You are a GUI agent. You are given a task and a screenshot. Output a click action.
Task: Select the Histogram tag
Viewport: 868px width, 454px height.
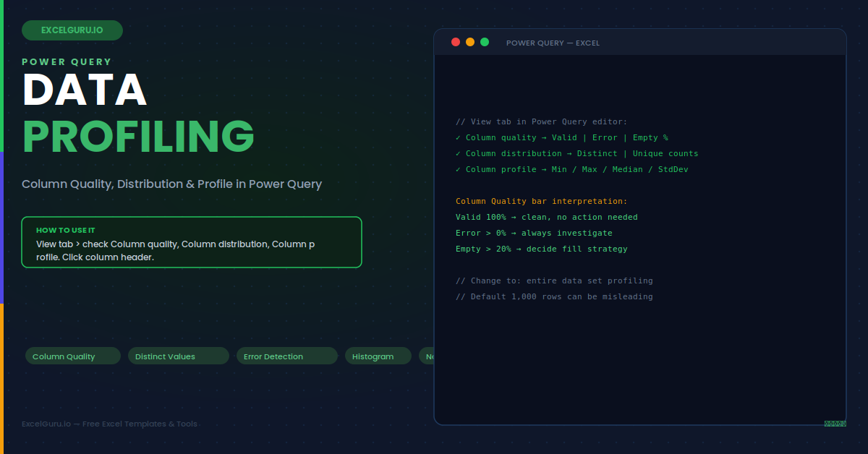pos(378,356)
